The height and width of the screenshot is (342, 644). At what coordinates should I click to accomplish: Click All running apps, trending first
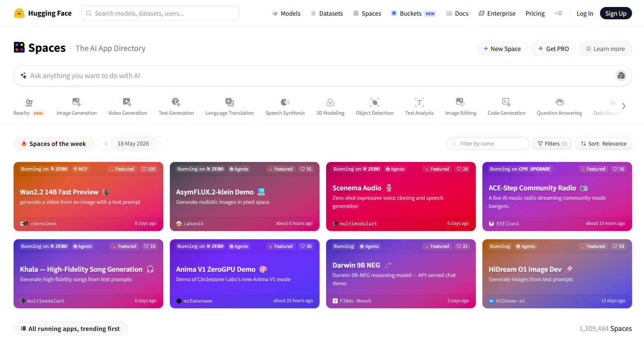(x=71, y=328)
